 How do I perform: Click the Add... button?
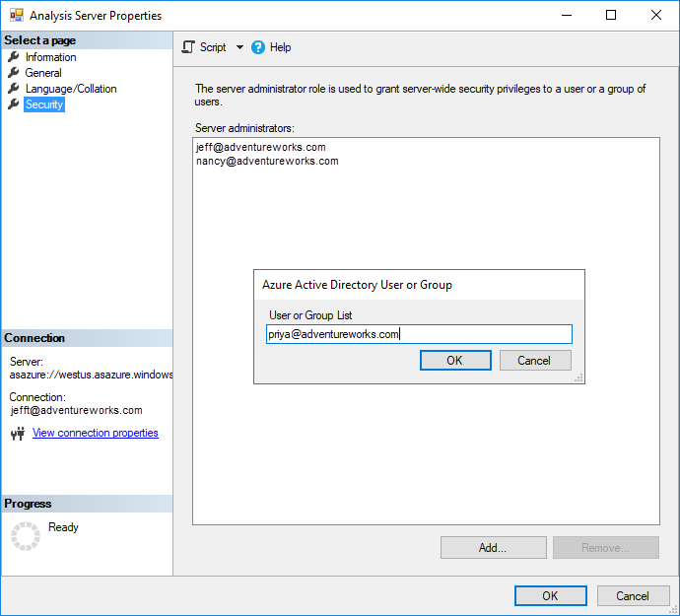pos(493,547)
